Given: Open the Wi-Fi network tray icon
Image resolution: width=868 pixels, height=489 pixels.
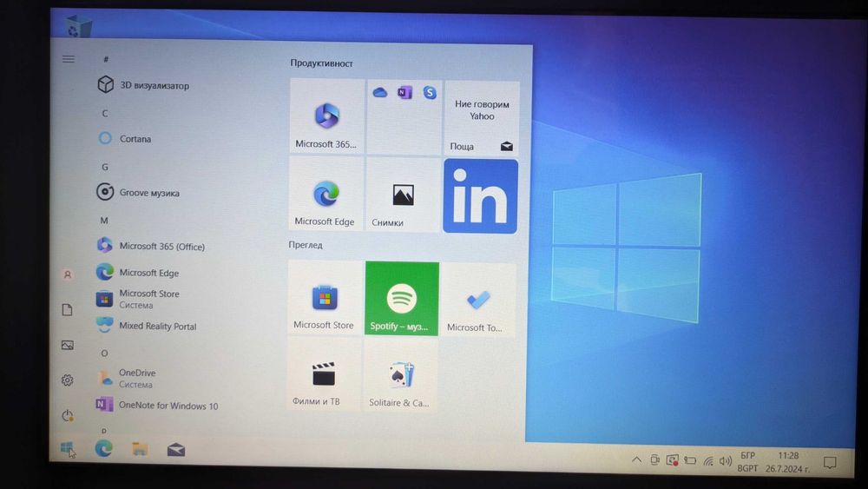Looking at the screenshot, I should 708,460.
